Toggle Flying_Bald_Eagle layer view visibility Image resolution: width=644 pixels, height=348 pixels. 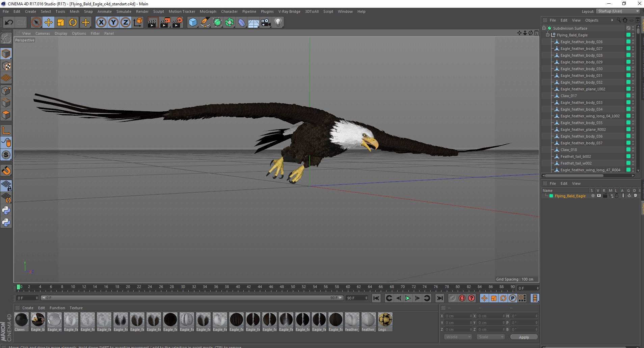(599, 196)
